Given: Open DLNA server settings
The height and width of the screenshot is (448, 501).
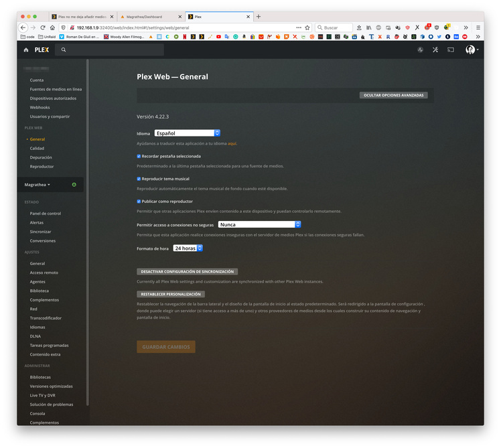Looking at the screenshot, I should pos(35,336).
